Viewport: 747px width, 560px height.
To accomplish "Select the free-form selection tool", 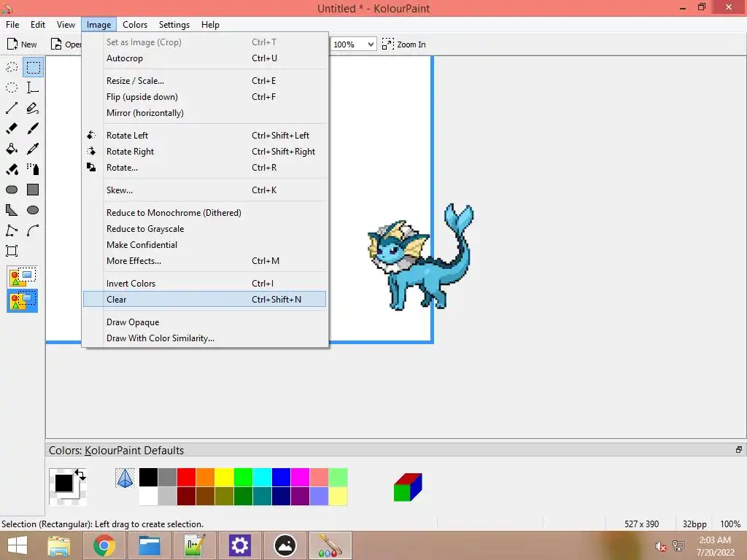I will pyautogui.click(x=12, y=67).
